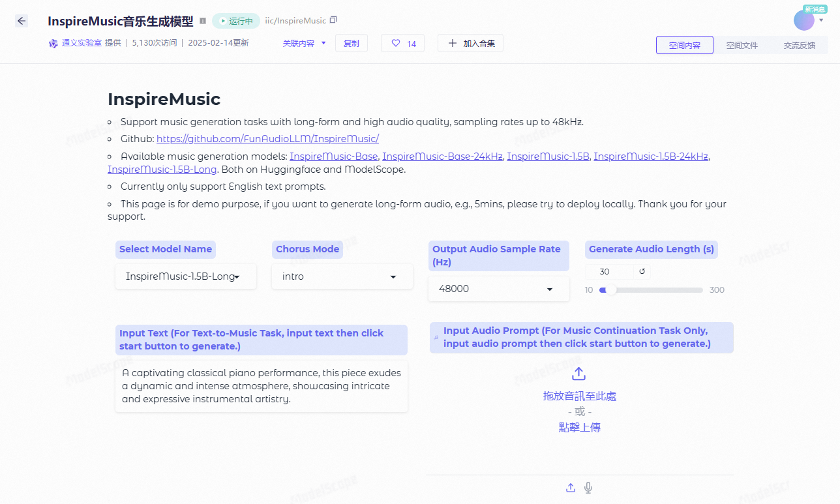
Task: Click the 加入合集 button
Action: pyautogui.click(x=470, y=44)
